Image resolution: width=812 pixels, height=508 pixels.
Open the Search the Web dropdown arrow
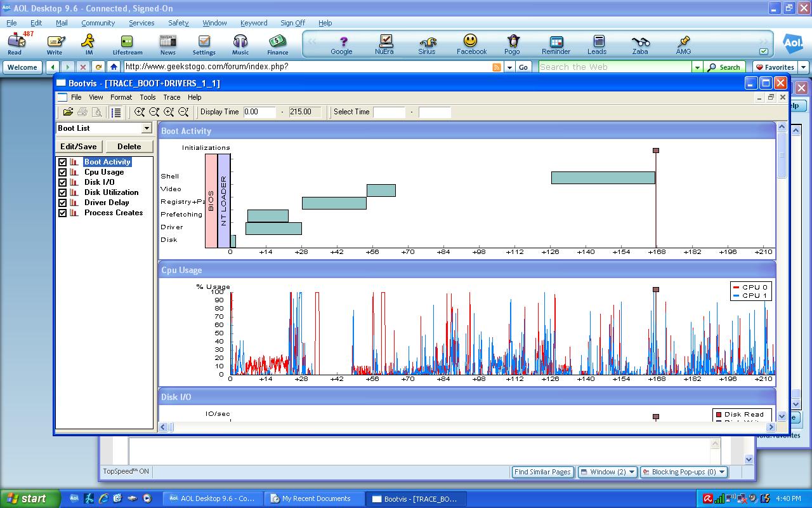[x=697, y=67]
